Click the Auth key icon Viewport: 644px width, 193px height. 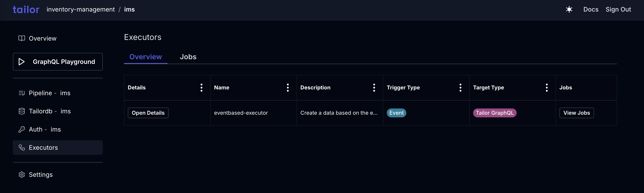pos(22,130)
